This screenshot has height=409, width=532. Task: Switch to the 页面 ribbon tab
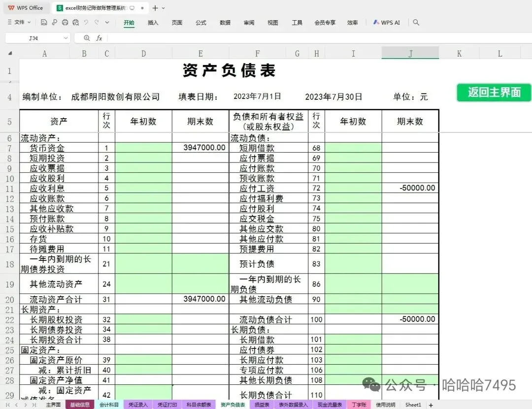(177, 23)
